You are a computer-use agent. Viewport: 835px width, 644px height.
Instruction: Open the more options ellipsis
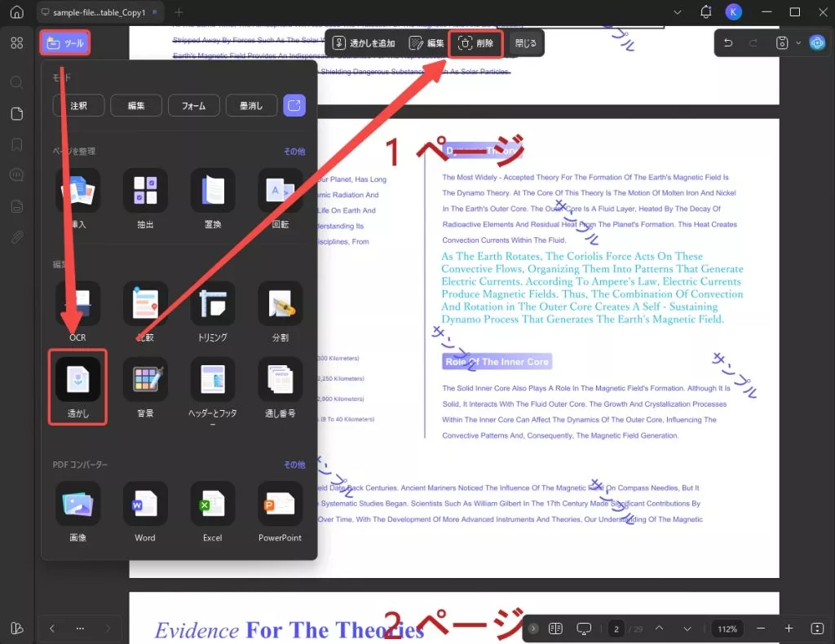(80, 629)
